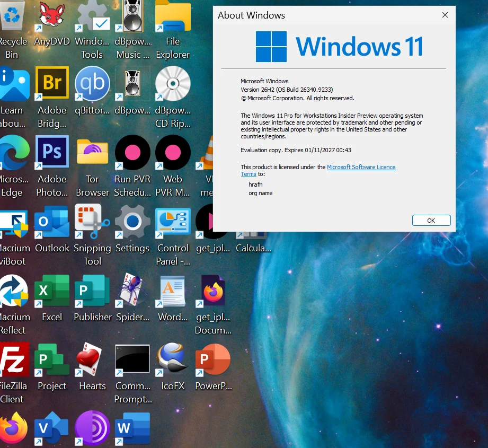Open Outlook desktop shortcut
The width and height of the screenshot is (488, 448).
(52, 222)
